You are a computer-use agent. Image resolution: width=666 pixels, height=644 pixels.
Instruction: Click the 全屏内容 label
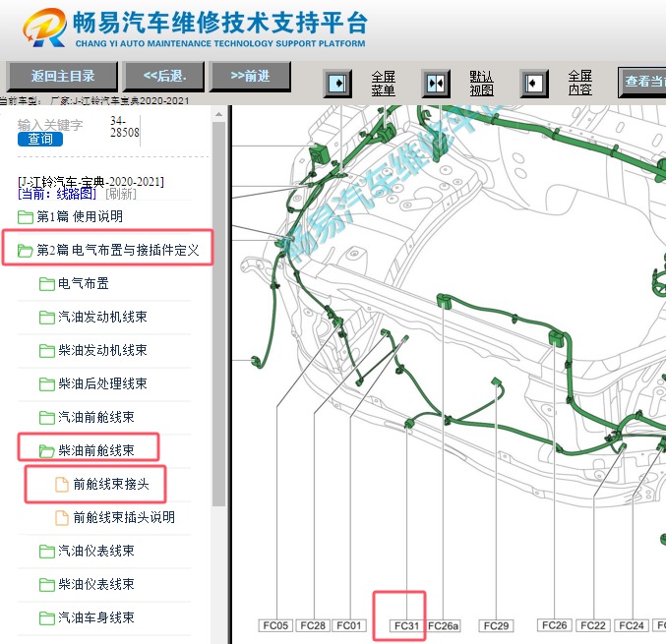pyautogui.click(x=579, y=83)
